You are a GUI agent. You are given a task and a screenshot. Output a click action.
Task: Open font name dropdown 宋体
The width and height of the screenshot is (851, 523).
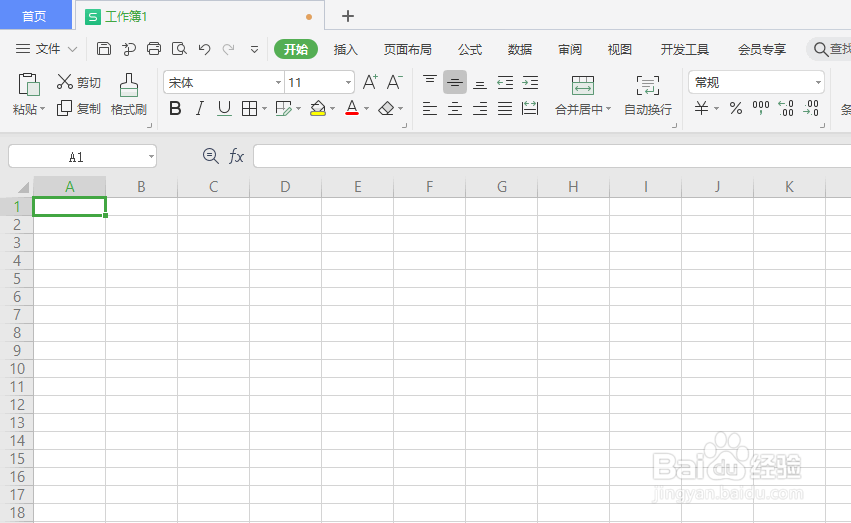point(278,82)
